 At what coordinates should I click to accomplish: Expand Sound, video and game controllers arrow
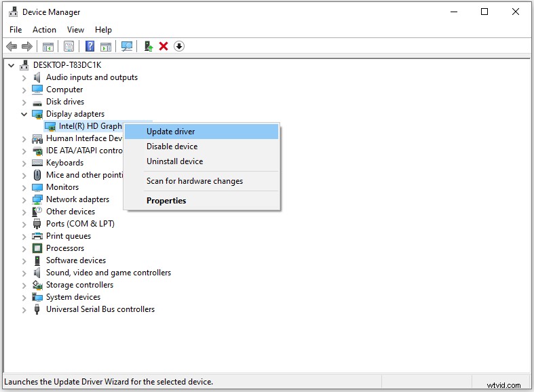point(24,273)
